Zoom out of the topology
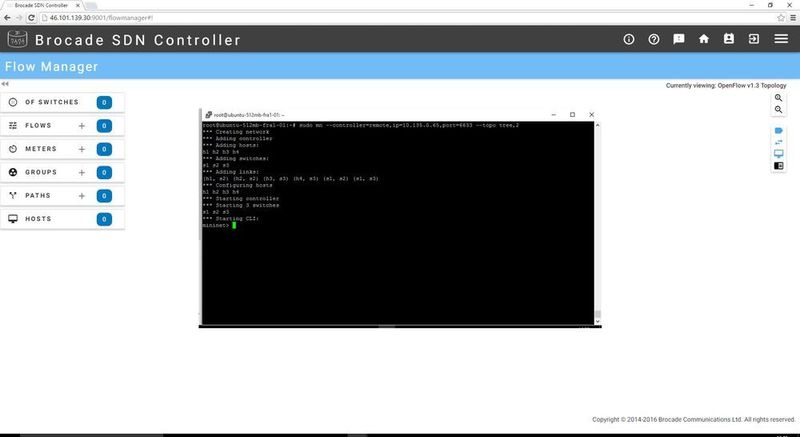The height and width of the screenshot is (437, 800). tap(778, 110)
